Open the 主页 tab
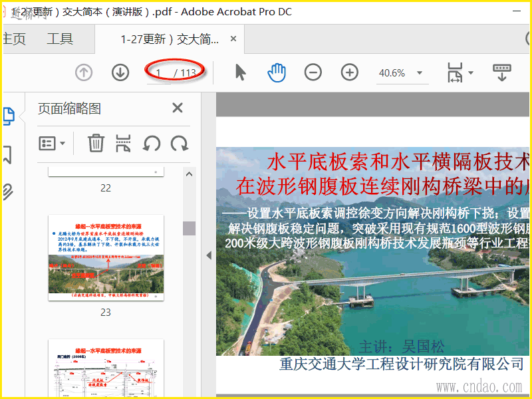Image resolution: width=532 pixels, height=399 pixels. pyautogui.click(x=14, y=39)
